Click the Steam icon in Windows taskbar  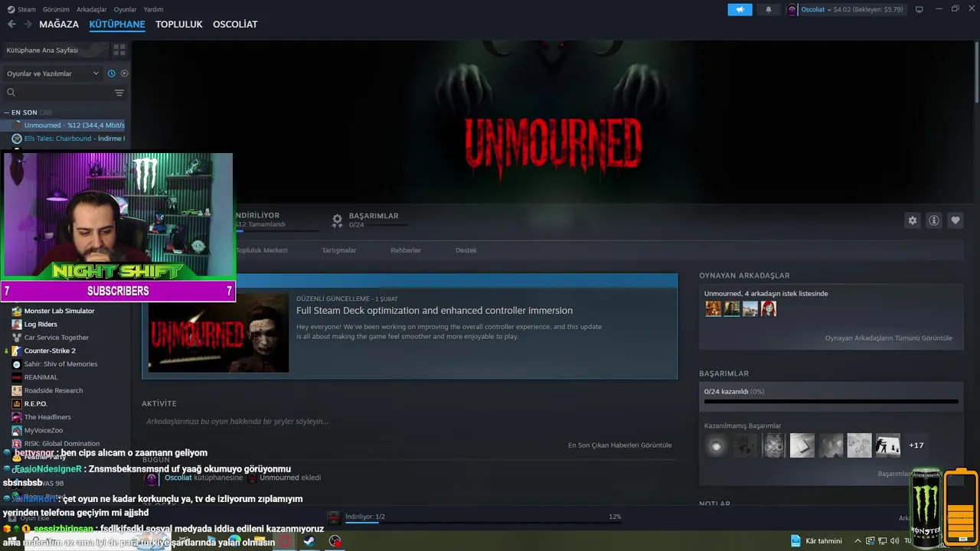point(309,541)
